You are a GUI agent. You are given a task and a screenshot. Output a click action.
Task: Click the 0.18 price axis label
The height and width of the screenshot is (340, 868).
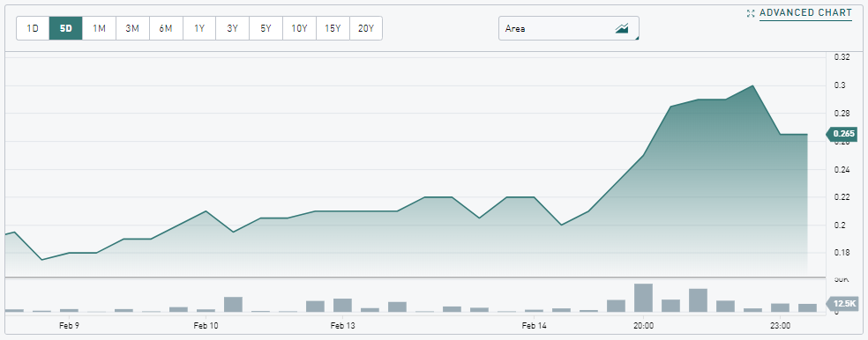click(842, 253)
